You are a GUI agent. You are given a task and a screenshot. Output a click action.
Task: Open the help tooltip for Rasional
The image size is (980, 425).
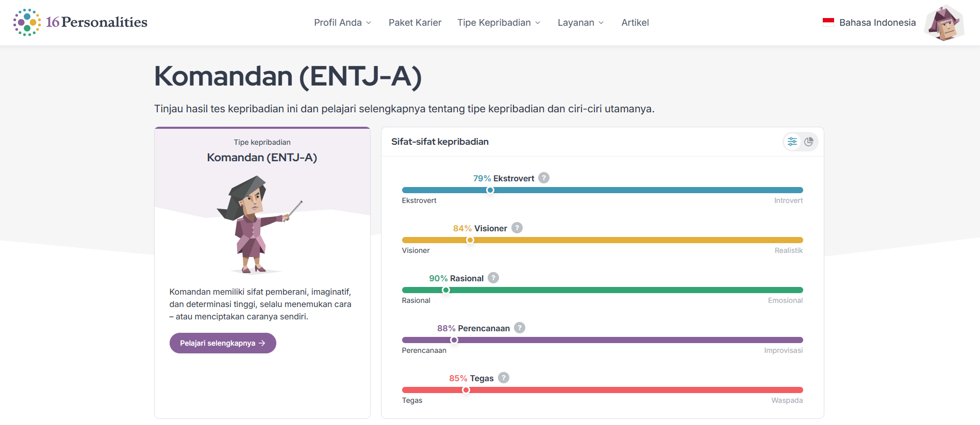coord(493,278)
